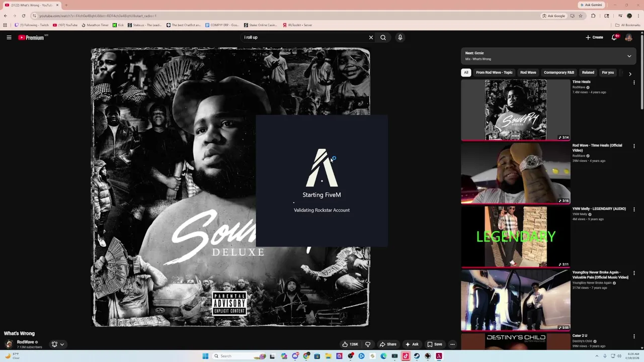Screen dimensions: 644x362
Task: Click the Windows taskbar Search box
Action: tap(238, 356)
